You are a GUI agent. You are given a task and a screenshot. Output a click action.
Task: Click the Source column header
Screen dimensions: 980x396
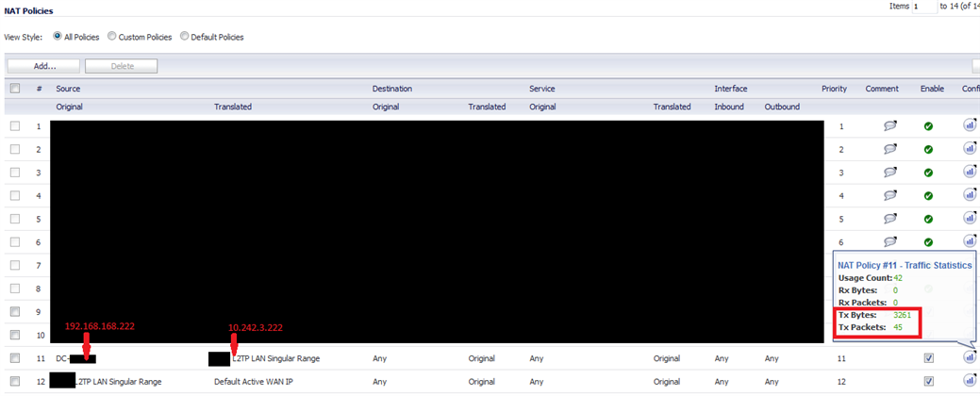68,89
